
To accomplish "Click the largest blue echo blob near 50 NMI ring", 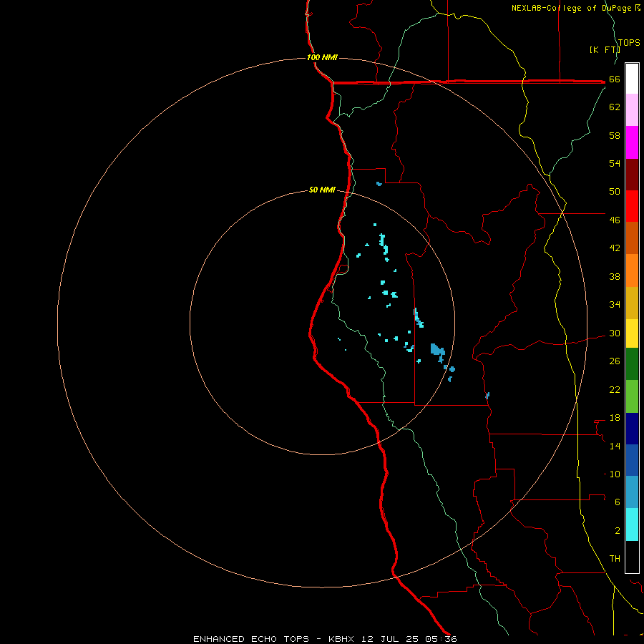I will (437, 350).
